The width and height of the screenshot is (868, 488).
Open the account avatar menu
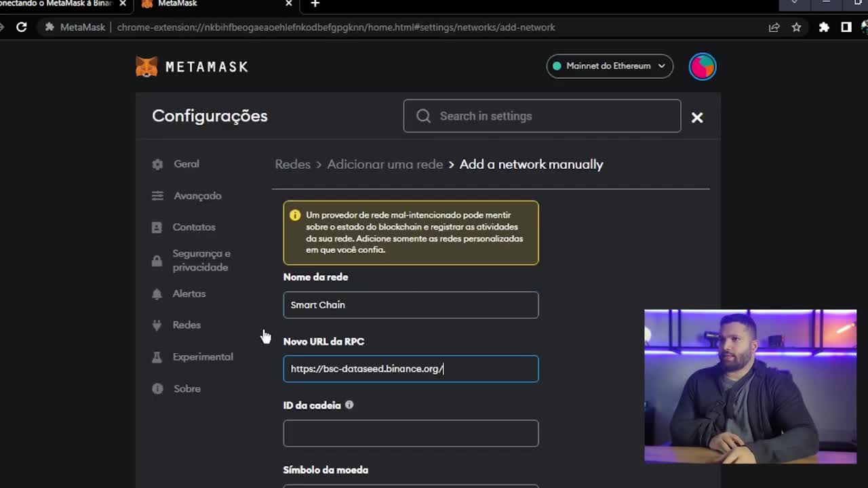[x=702, y=66]
